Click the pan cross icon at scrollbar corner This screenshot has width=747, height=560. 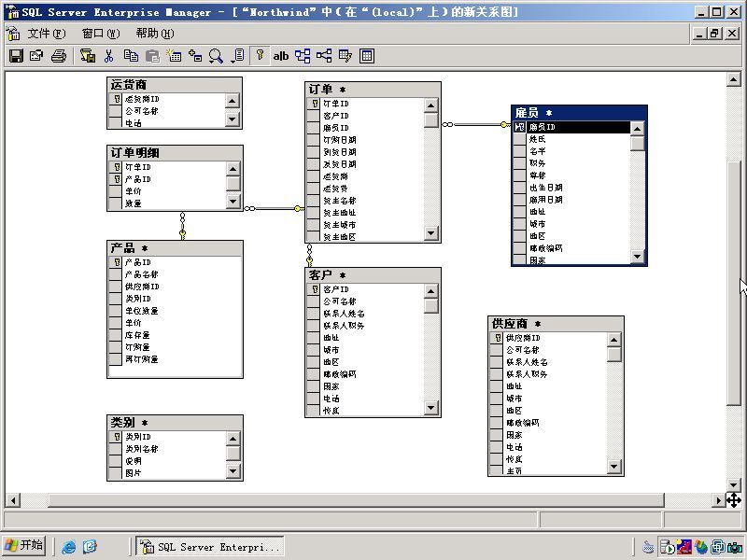click(x=734, y=500)
